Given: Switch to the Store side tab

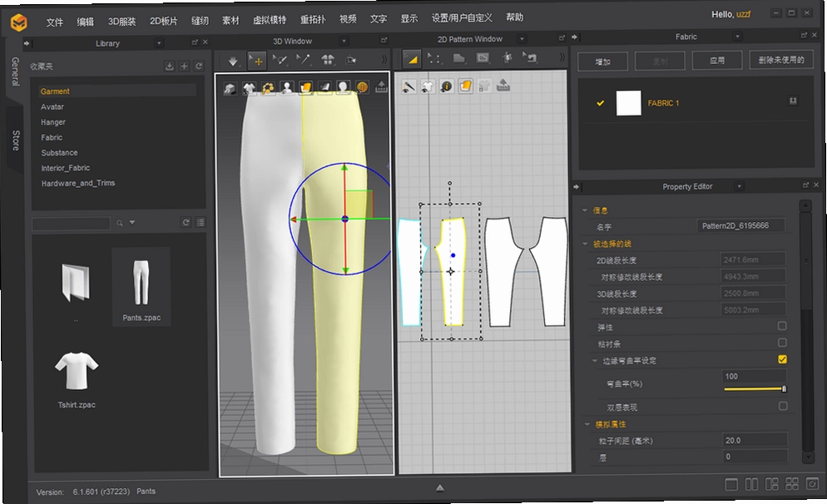Looking at the screenshot, I should pos(16,141).
